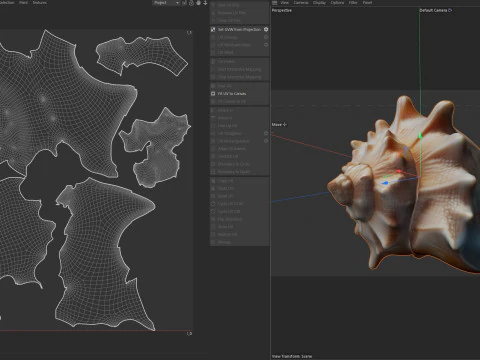Open the Selection menu

pos(7,3)
